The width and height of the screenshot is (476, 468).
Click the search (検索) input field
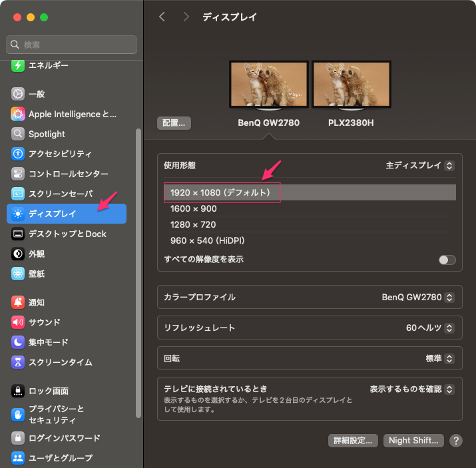tap(72, 45)
